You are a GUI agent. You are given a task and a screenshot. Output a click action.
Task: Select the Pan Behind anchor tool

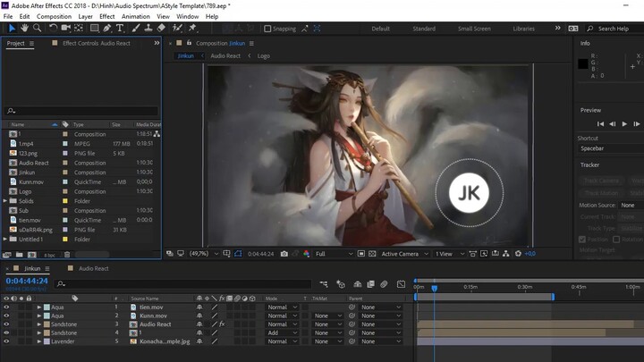point(79,28)
